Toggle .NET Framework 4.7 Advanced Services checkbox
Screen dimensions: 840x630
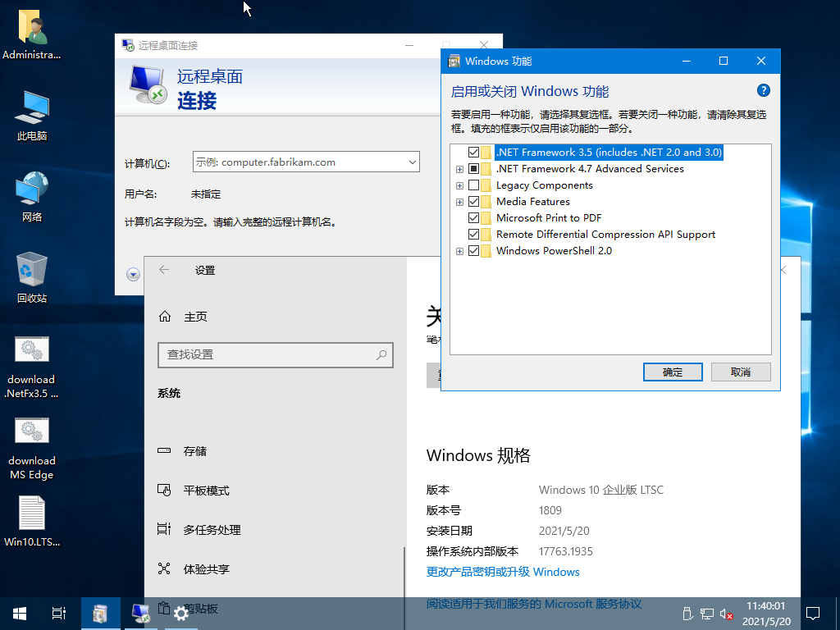pos(473,169)
